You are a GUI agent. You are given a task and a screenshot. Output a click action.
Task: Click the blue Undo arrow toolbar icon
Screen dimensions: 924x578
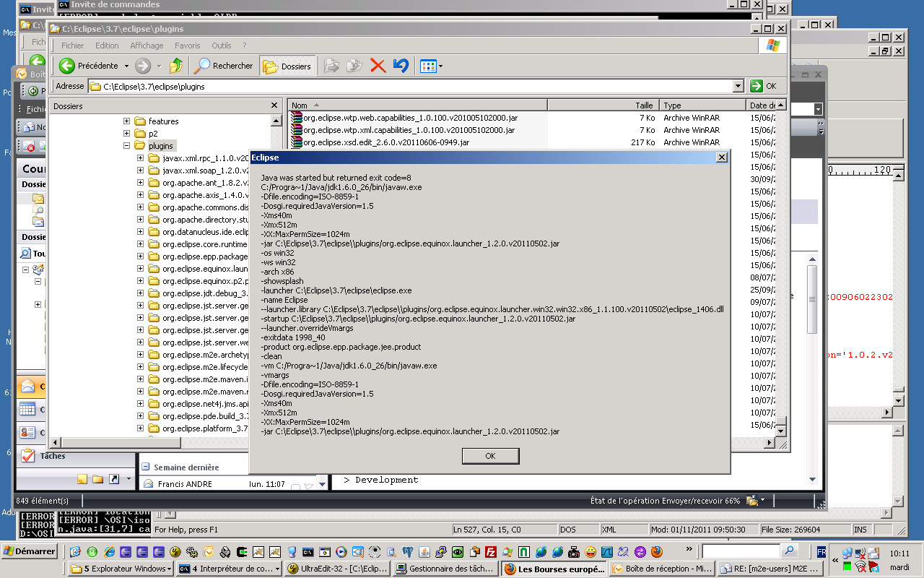pyautogui.click(x=401, y=66)
